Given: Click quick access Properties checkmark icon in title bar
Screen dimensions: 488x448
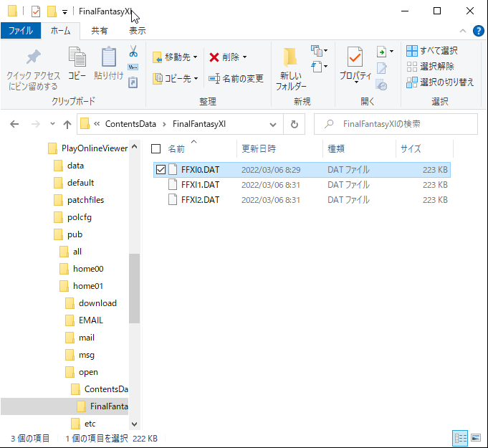Looking at the screenshot, I should [x=36, y=11].
